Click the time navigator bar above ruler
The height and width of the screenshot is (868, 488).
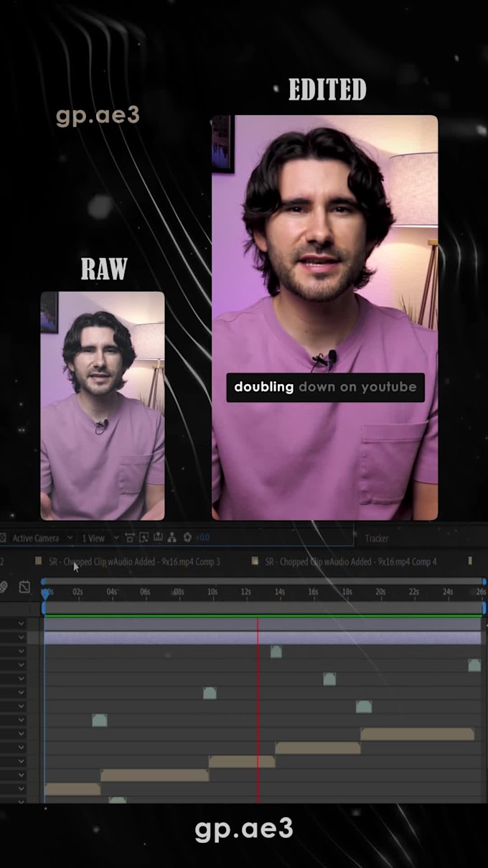[263, 581]
